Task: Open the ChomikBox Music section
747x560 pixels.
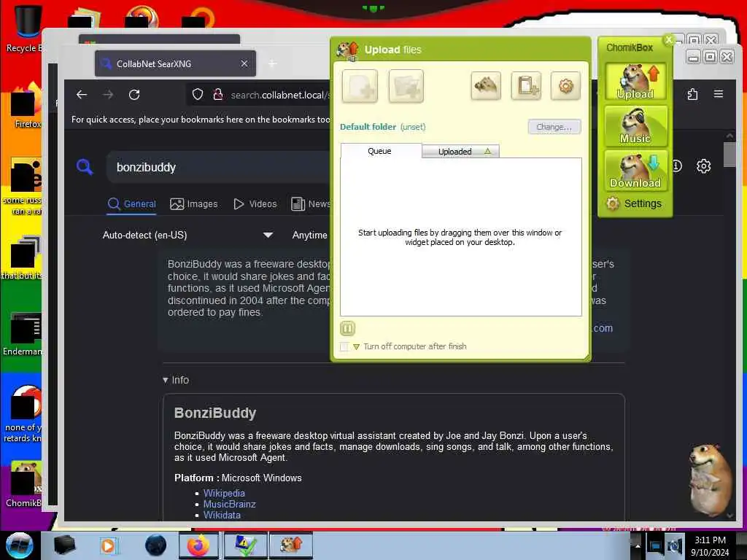Action: point(635,126)
